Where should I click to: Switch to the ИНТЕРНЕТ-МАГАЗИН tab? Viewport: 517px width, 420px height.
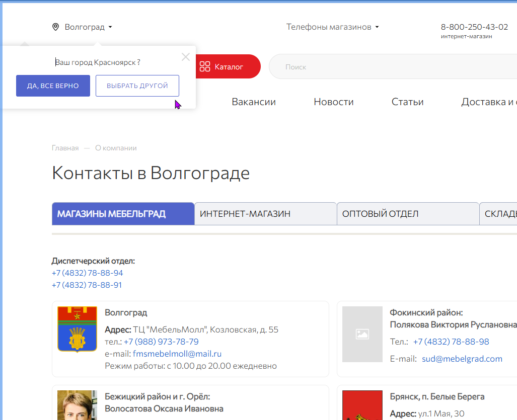[265, 214]
